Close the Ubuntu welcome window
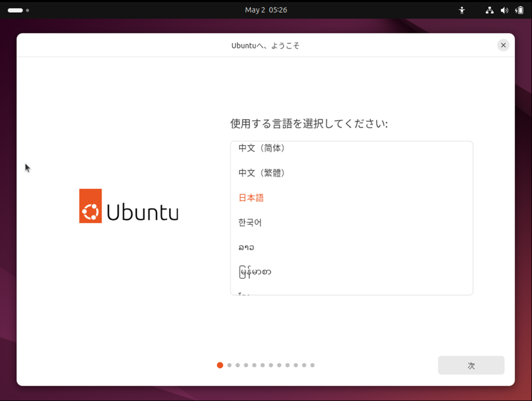Screen dimensions: 532x401 pyautogui.click(x=503, y=45)
